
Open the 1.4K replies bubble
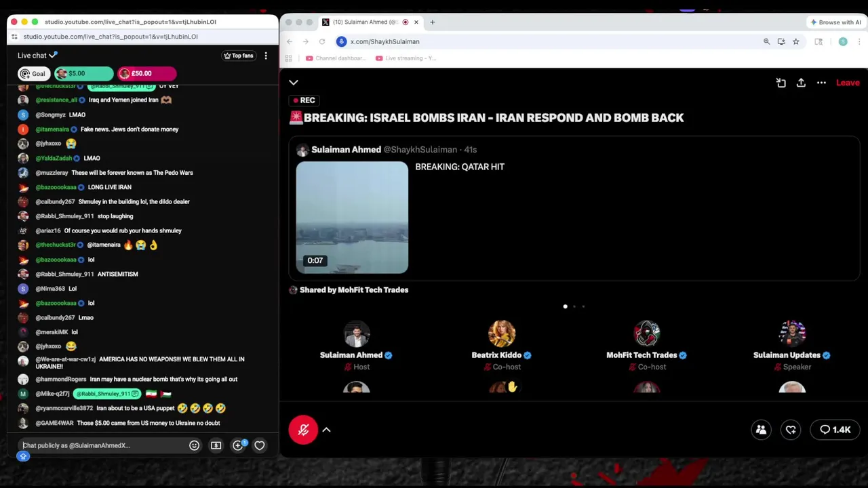(835, 430)
